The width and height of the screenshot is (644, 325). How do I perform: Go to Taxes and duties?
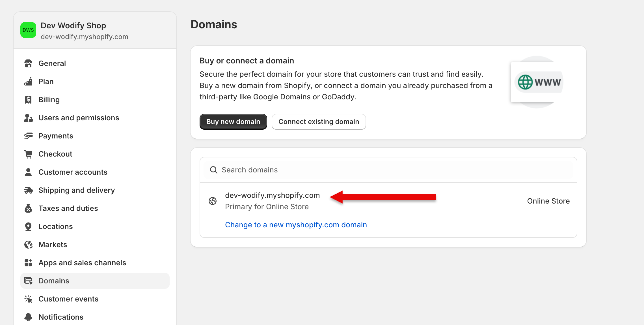(x=95, y=208)
